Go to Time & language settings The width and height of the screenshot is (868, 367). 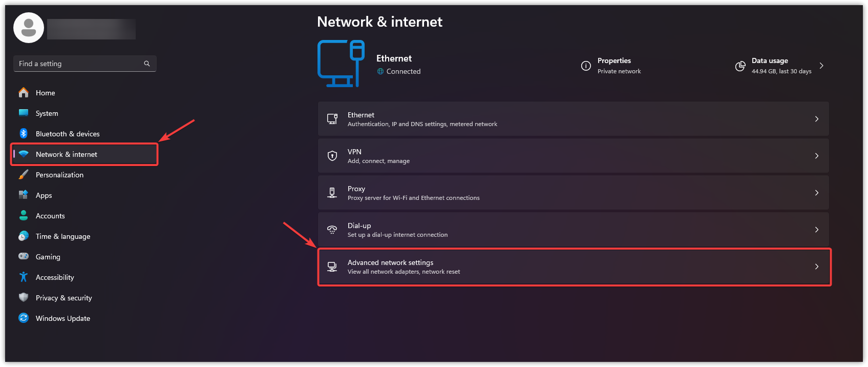63,236
